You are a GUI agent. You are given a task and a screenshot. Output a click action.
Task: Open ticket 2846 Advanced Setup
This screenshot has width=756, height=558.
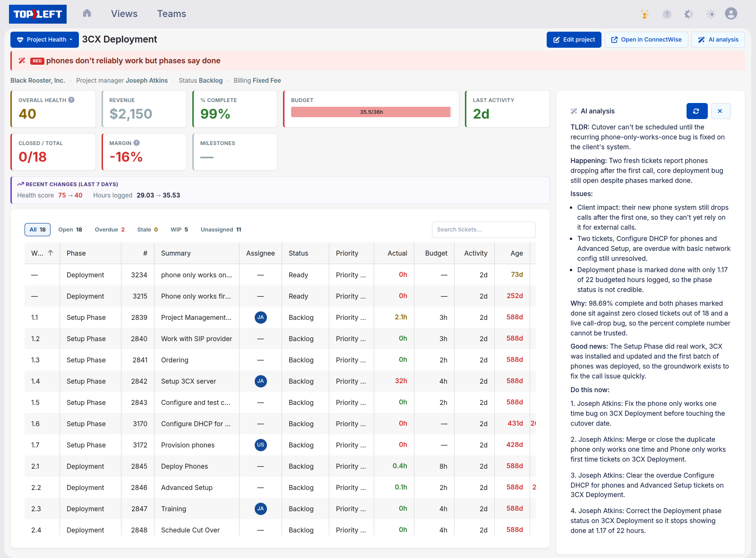tap(280, 488)
